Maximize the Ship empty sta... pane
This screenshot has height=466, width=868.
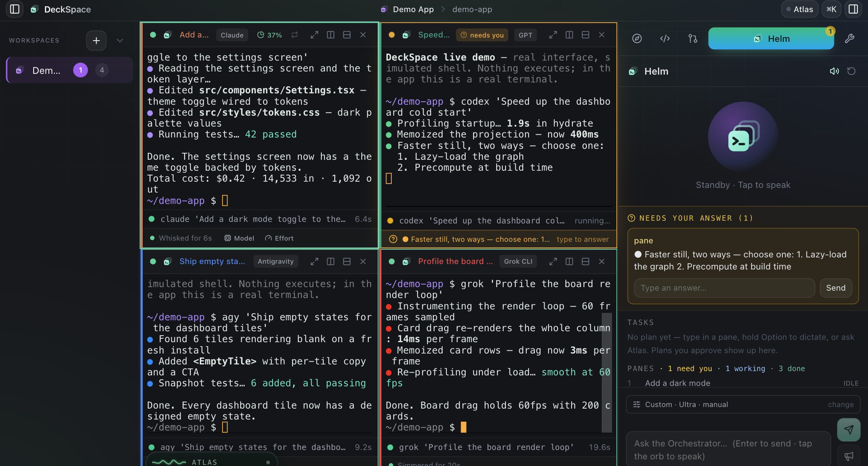point(314,261)
